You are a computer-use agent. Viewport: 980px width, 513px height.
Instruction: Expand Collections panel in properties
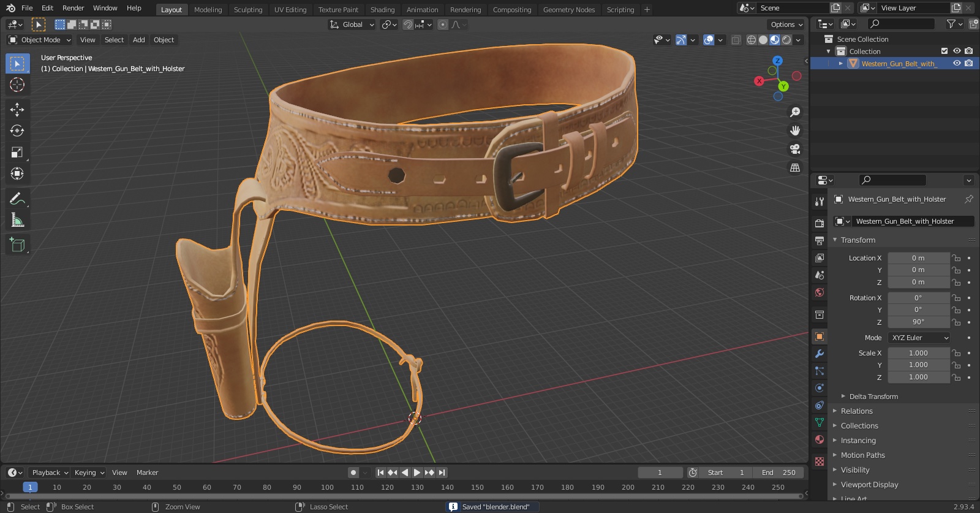(x=859, y=426)
